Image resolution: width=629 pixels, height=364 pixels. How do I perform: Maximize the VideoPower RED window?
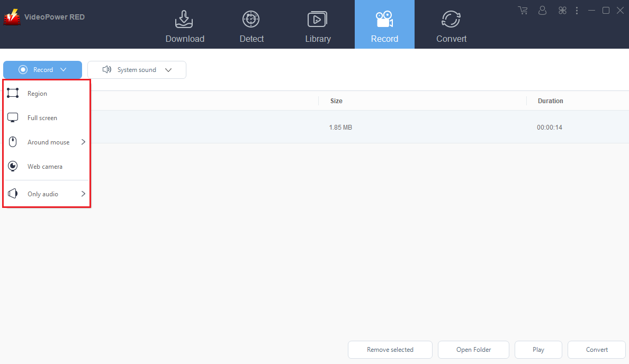606,11
